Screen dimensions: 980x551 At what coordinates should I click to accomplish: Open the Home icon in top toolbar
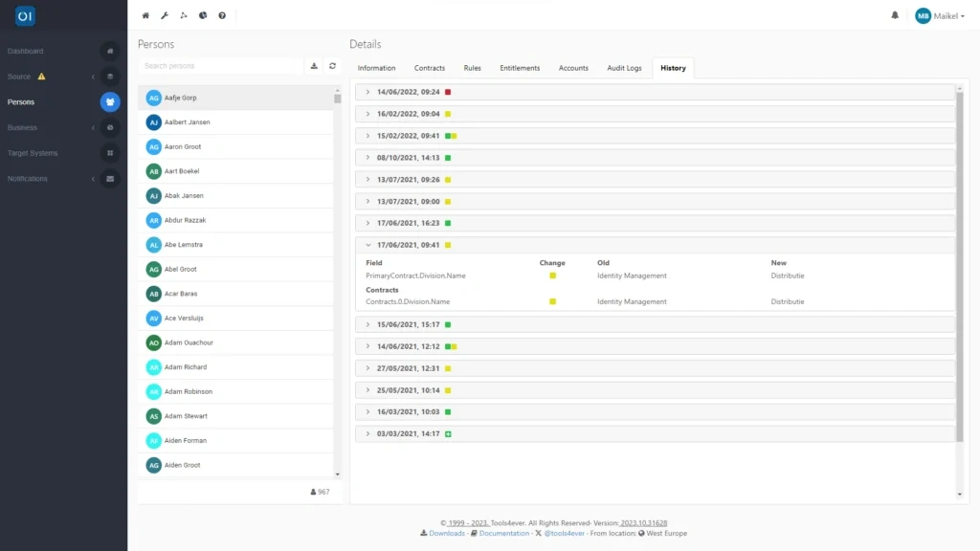coord(145,15)
